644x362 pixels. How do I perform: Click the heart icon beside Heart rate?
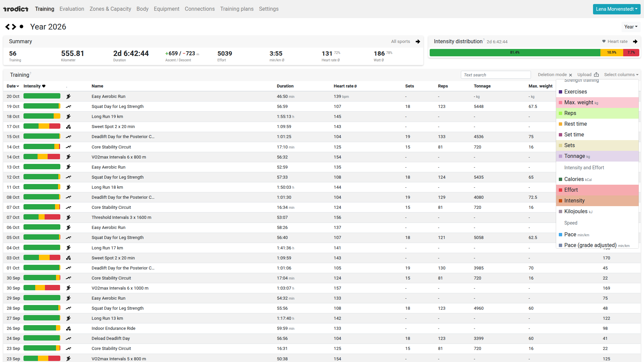604,42
